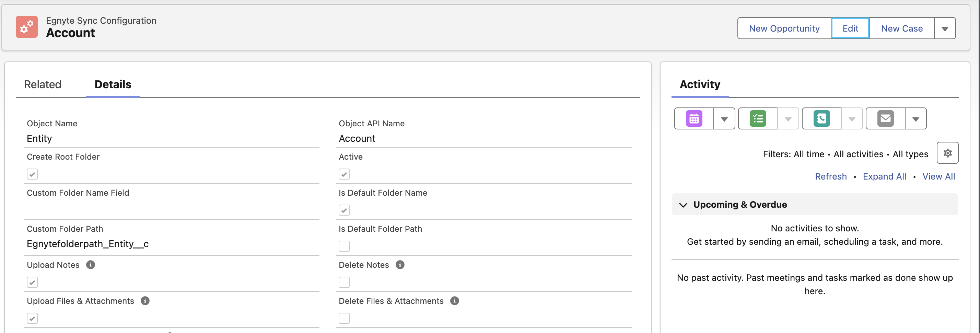The height and width of the screenshot is (333, 980).
Task: Click the Edit button
Action: click(x=850, y=28)
